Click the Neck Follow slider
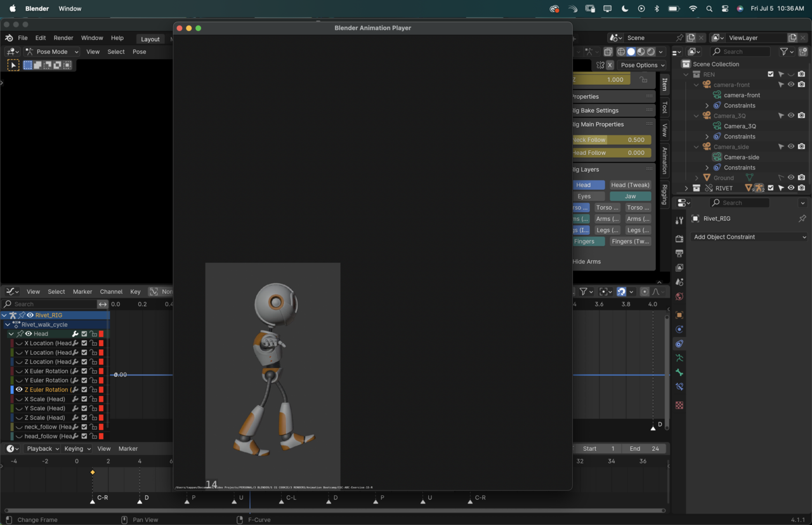The image size is (812, 525). tap(612, 140)
